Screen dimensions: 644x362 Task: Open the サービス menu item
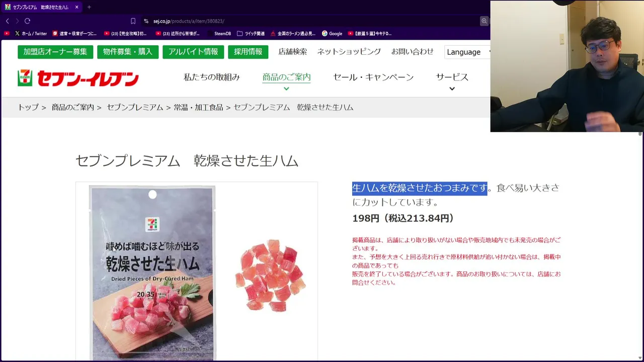[452, 77]
